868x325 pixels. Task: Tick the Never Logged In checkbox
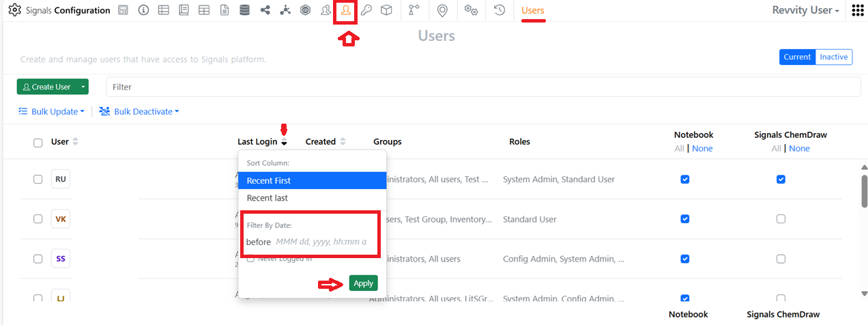coord(250,259)
